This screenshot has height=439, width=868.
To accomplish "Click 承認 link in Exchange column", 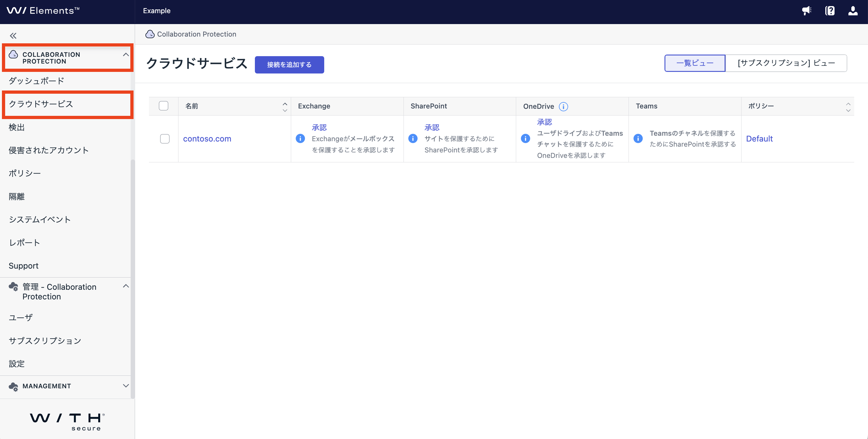I will point(319,127).
